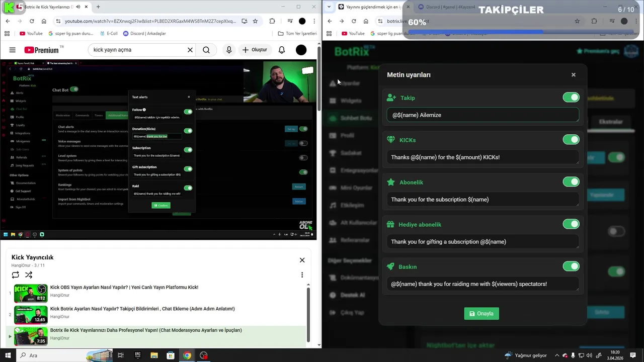Open apps grid in left bookmarks bar
The image size is (644, 362).
pyautogui.click(x=7, y=34)
